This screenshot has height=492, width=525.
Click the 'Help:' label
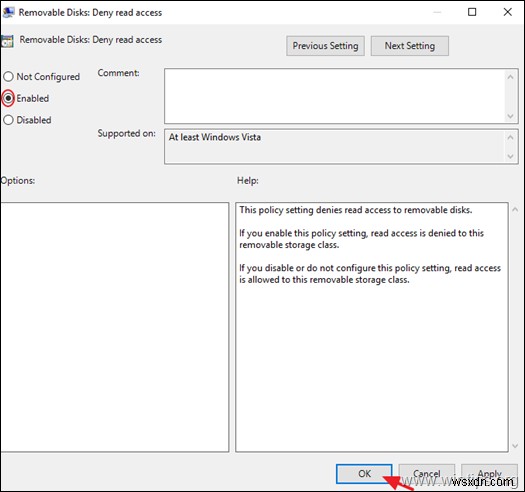(248, 181)
